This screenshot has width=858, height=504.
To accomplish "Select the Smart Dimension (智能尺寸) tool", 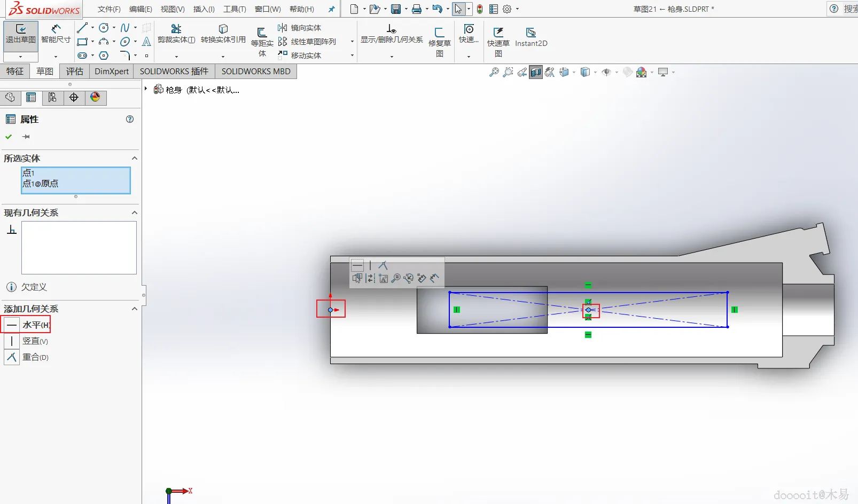I will point(56,34).
